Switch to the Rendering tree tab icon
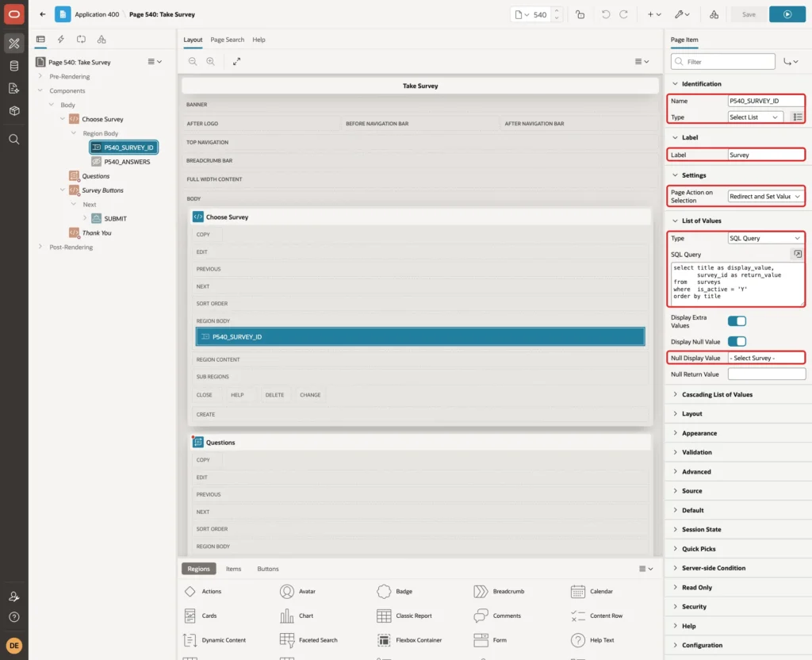Viewport: 812px width, 660px height. point(40,40)
